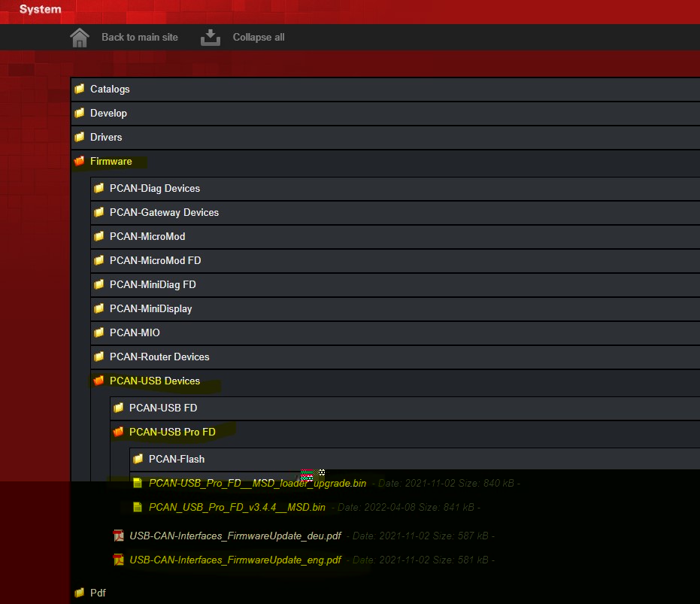Expand PCAN-MiniDisplay folder
Image resolution: width=700 pixels, height=604 pixels.
pos(151,308)
